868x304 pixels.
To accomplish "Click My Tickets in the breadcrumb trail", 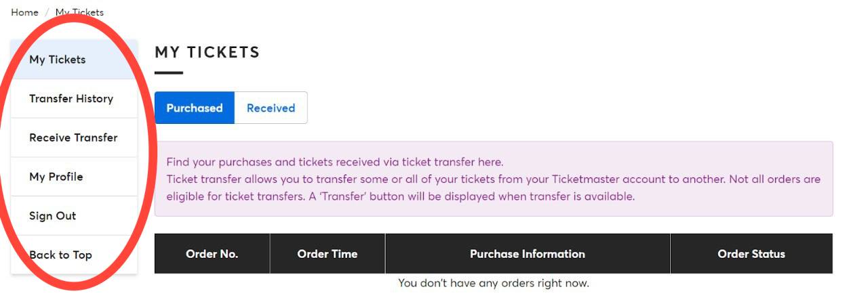I will click(79, 12).
